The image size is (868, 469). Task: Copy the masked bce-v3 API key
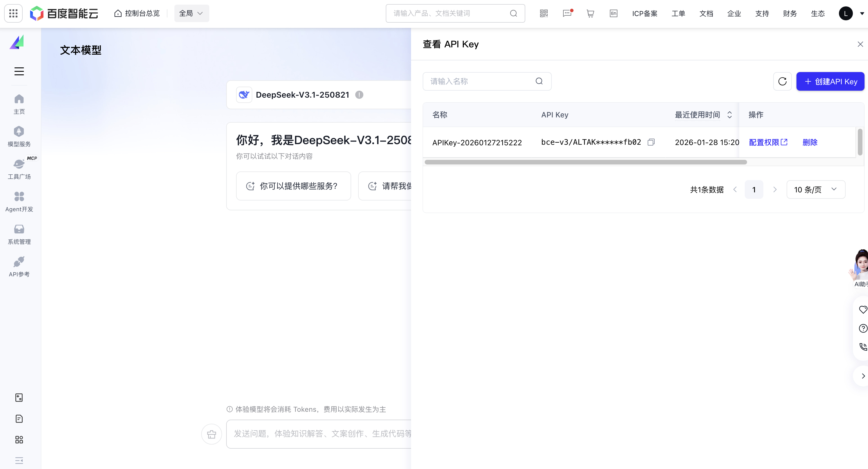pyautogui.click(x=651, y=142)
